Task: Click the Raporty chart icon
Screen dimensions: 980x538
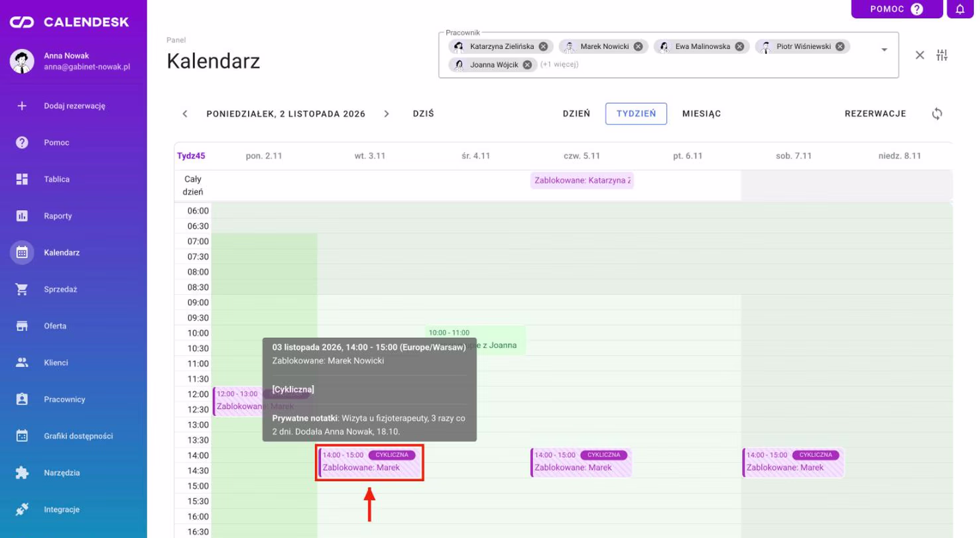Action: (22, 216)
